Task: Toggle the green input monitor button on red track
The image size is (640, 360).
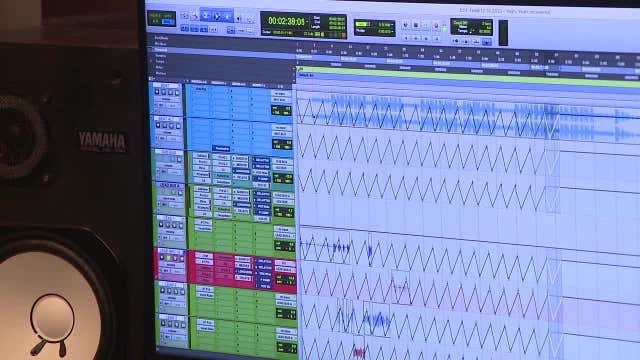Action: (x=168, y=258)
